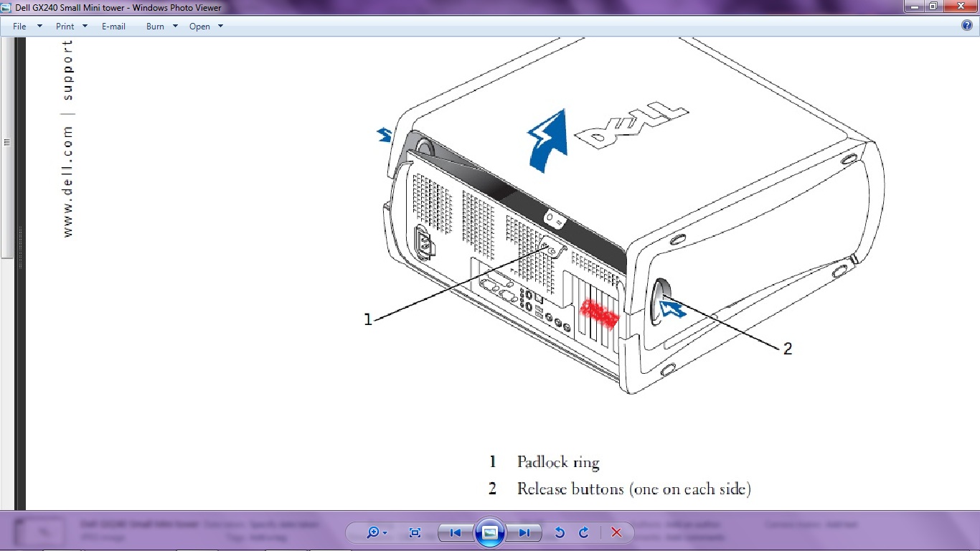The width and height of the screenshot is (980, 551).
Task: Go to the next picture
Action: (x=524, y=532)
